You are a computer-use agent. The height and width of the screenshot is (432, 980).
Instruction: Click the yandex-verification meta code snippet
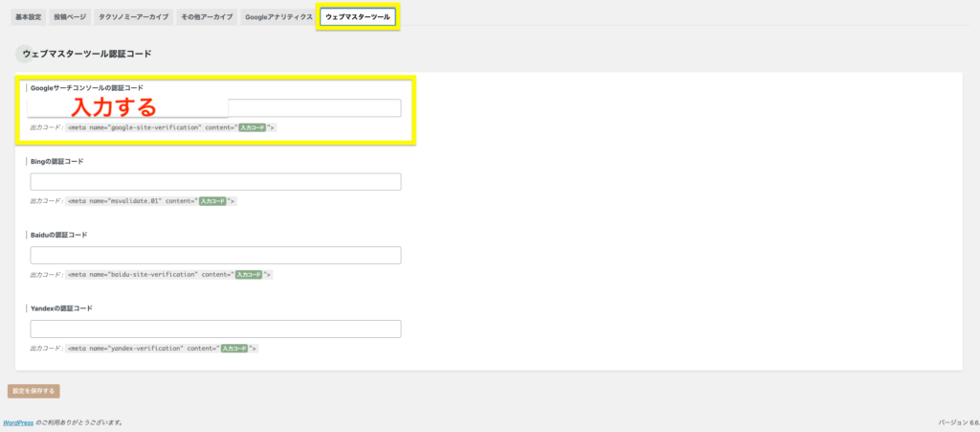(161, 349)
